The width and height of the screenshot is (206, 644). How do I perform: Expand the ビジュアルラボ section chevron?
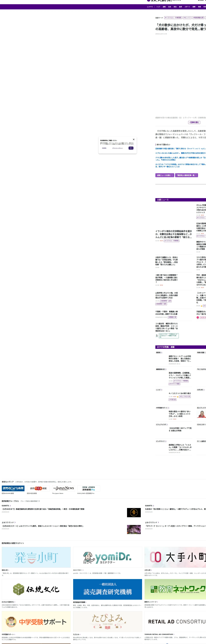click(x=167, y=425)
